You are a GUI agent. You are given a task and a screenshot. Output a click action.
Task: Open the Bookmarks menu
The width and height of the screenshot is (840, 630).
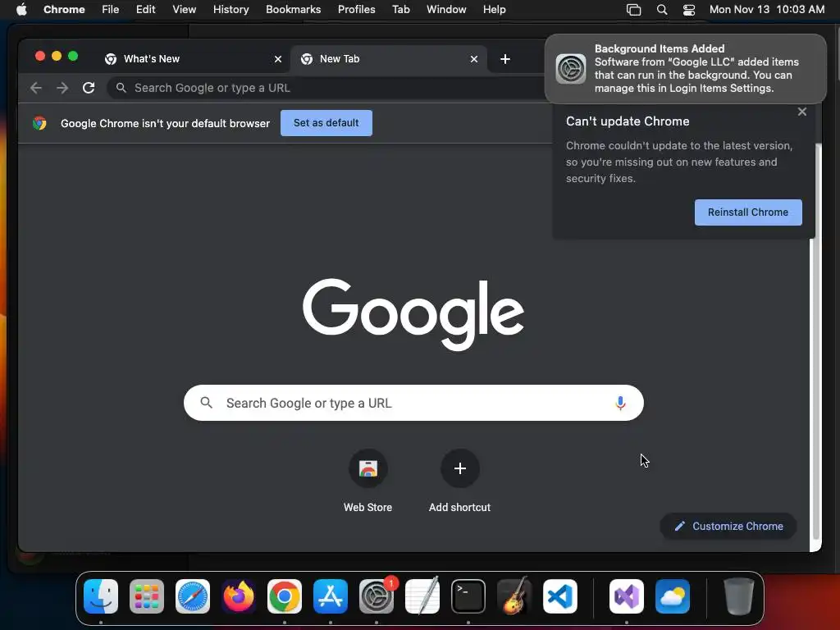pyautogui.click(x=293, y=10)
